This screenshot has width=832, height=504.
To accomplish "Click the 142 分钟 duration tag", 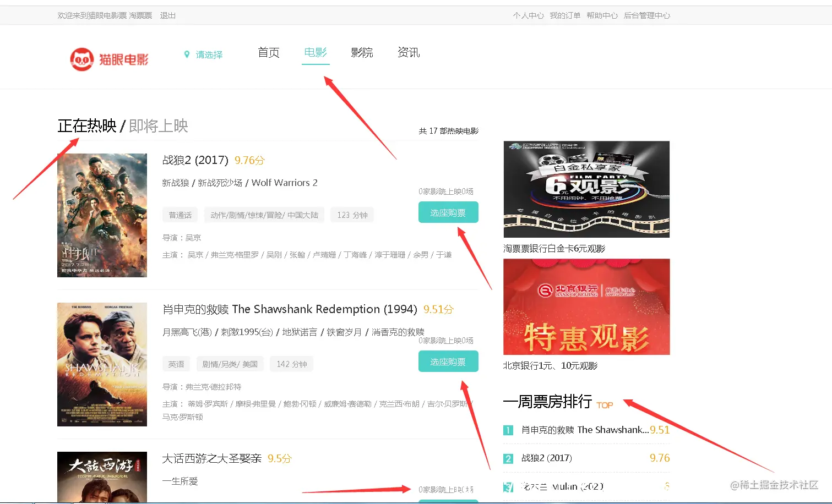I will pyautogui.click(x=292, y=364).
